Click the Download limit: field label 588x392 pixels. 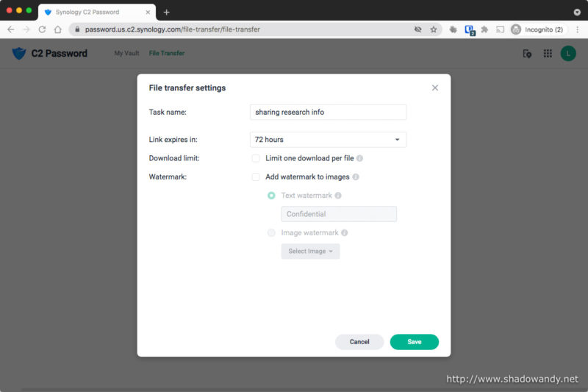[174, 158]
